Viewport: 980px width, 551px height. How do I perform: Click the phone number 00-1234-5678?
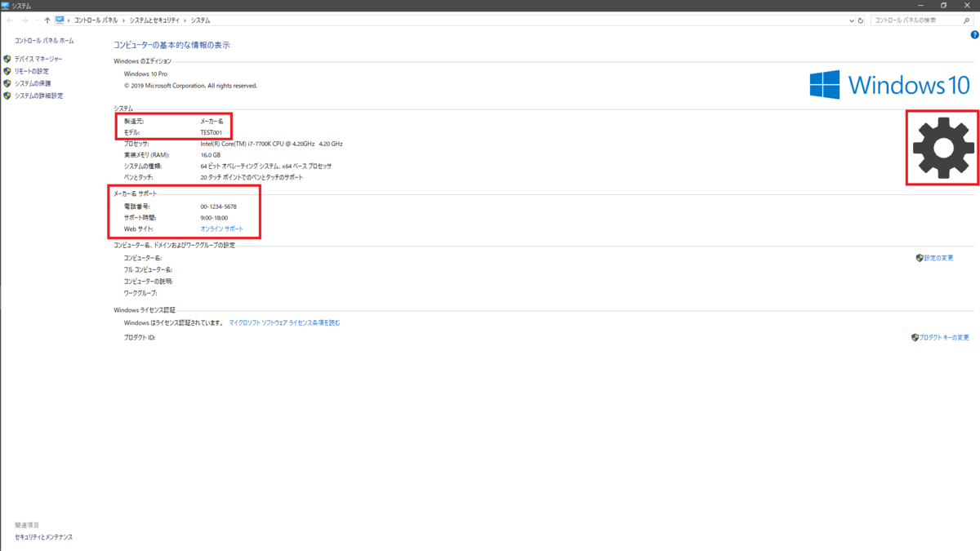coord(218,207)
